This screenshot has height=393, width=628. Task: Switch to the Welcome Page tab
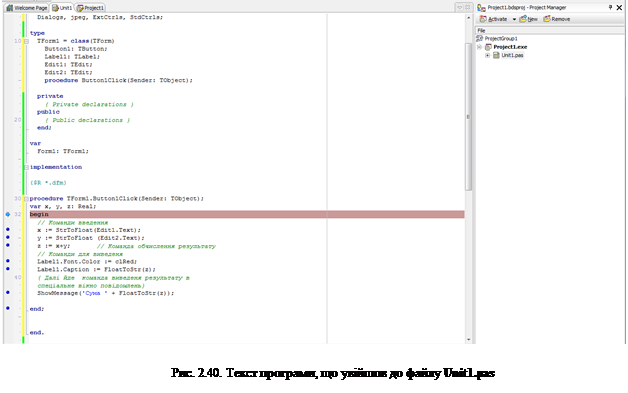pyautogui.click(x=27, y=8)
